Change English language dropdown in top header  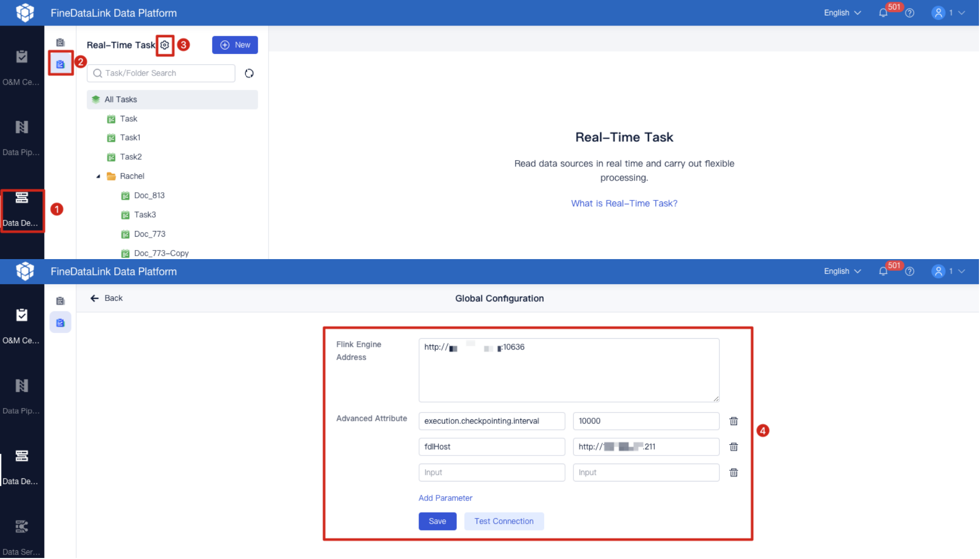pos(842,13)
